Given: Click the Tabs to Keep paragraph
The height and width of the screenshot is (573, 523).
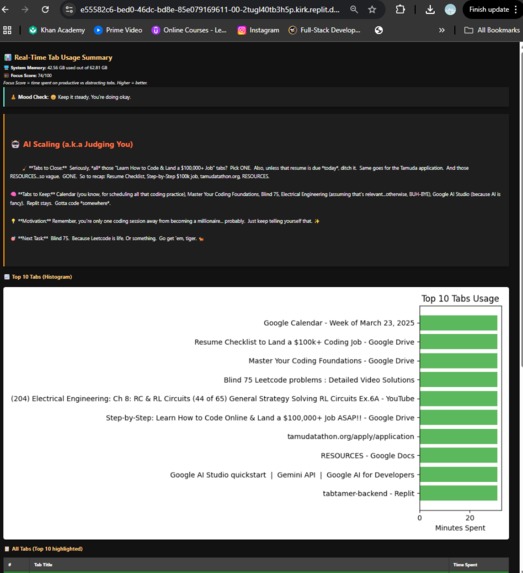Looking at the screenshot, I should [255, 198].
